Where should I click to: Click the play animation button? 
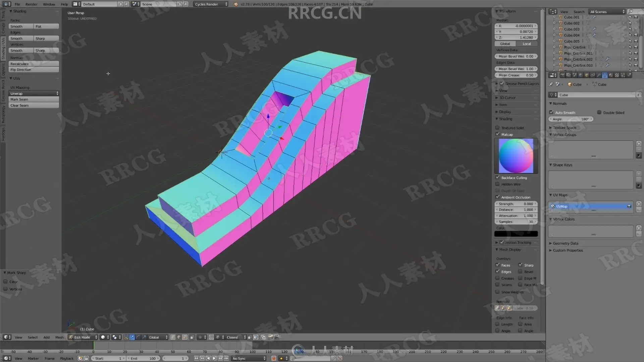214,358
